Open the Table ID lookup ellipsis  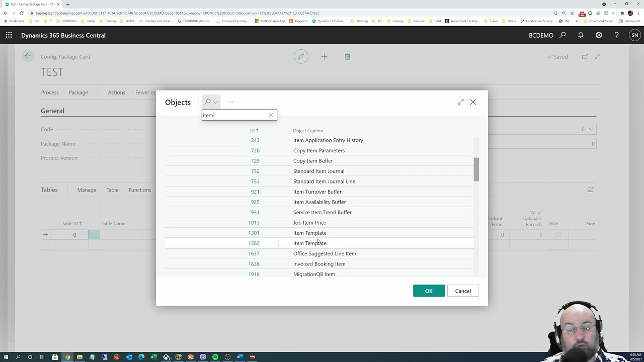[x=83, y=235]
